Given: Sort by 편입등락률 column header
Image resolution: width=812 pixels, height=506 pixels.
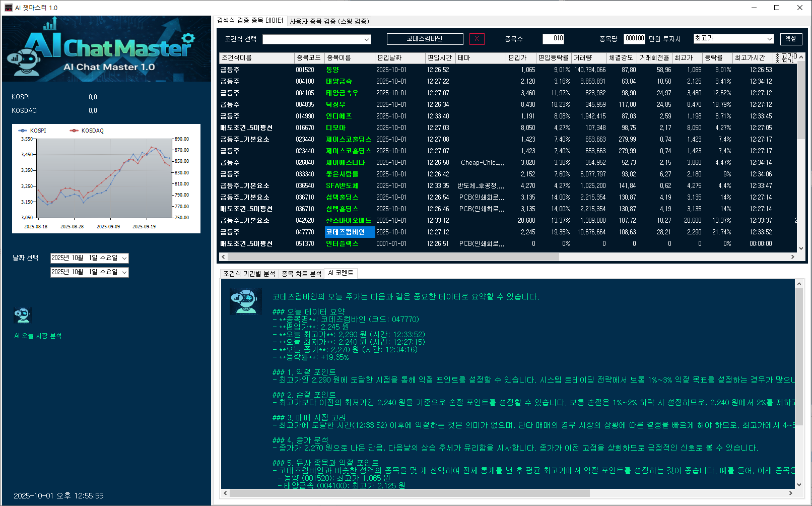Looking at the screenshot, I should pyautogui.click(x=553, y=58).
